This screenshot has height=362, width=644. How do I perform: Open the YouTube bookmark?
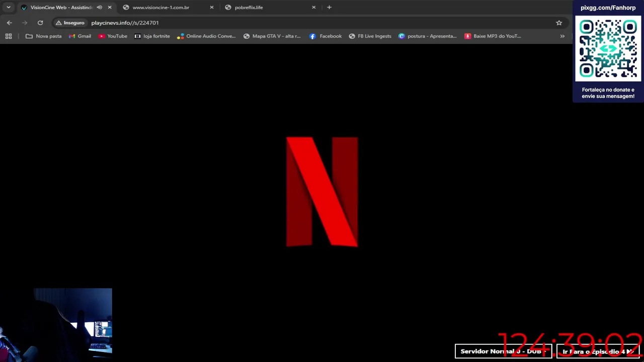(113, 36)
